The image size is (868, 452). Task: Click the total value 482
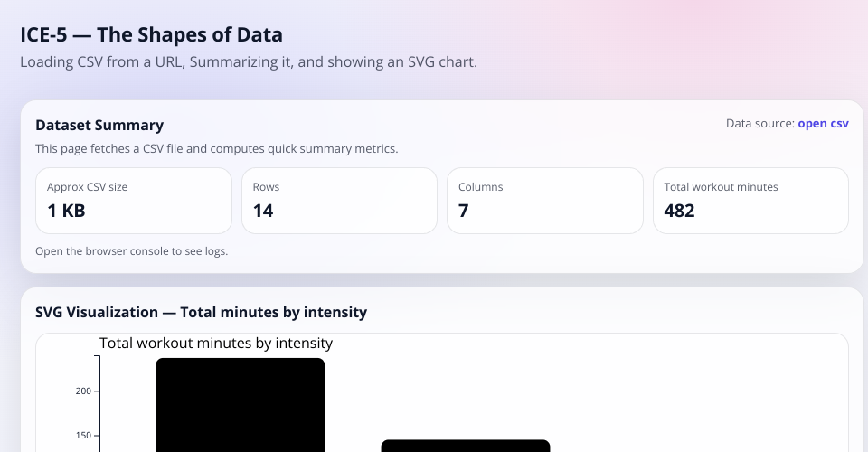pyautogui.click(x=679, y=211)
